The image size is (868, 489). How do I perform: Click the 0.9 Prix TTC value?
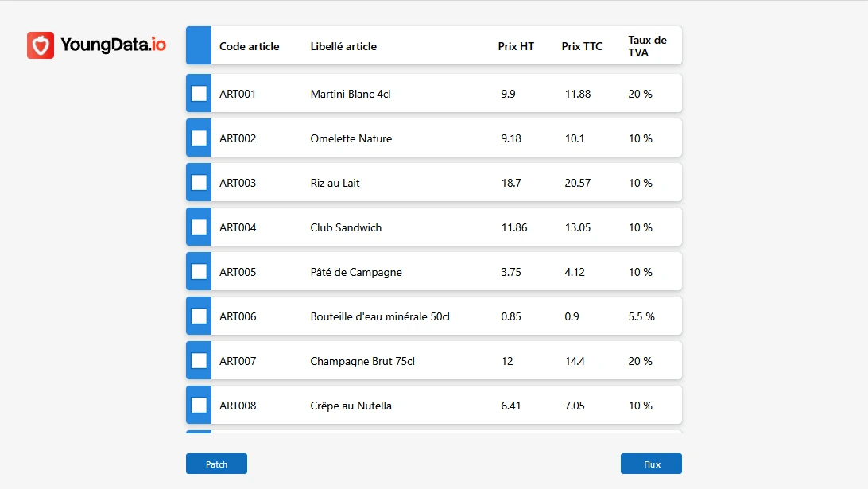572,316
